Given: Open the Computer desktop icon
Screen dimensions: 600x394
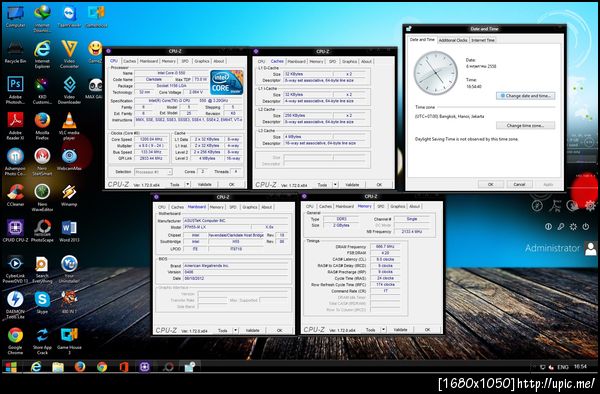Looking at the screenshot, I should point(15,16).
